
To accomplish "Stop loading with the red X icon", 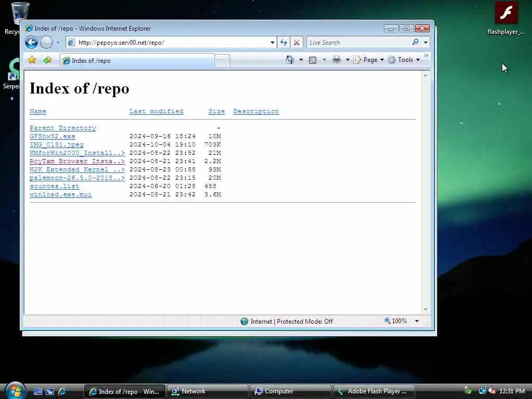I will coord(297,43).
